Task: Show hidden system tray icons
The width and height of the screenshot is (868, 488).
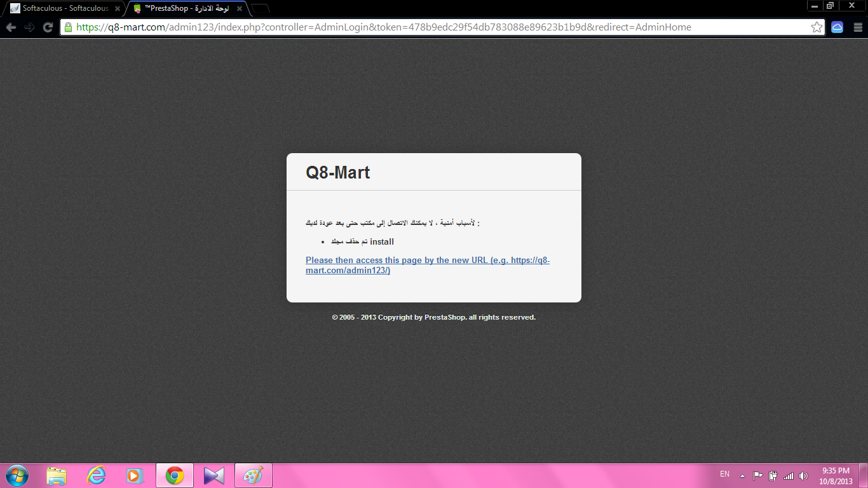Action: point(742,475)
